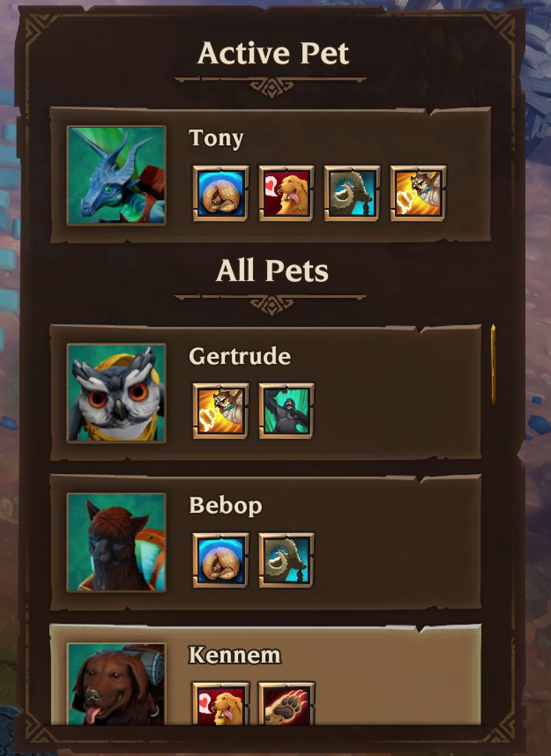Select Kennem's brown dog portrait
Image resolution: width=551 pixels, height=756 pixels.
(116, 684)
